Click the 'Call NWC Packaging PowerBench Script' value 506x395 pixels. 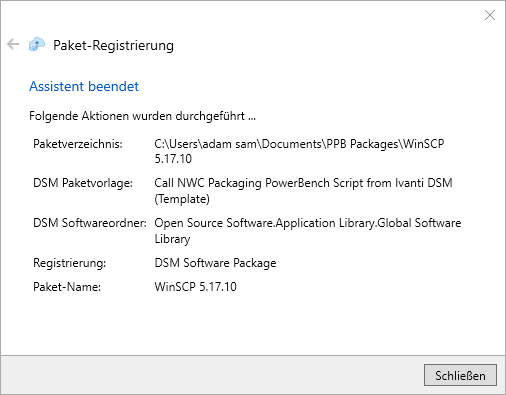coord(303,191)
